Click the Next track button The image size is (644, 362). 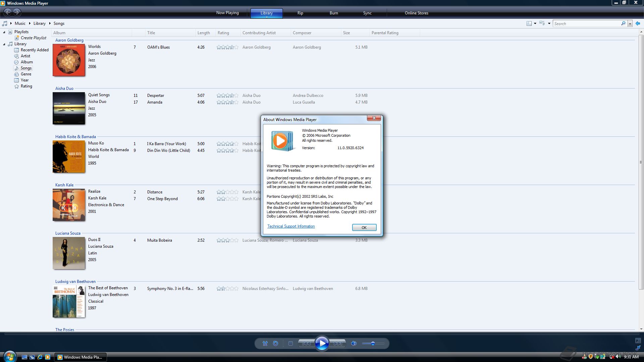pyautogui.click(x=337, y=343)
